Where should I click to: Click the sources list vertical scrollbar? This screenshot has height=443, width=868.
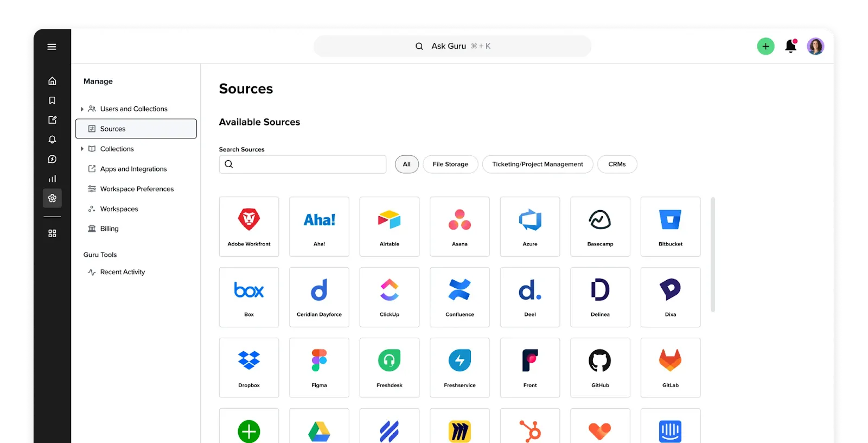[x=713, y=255]
